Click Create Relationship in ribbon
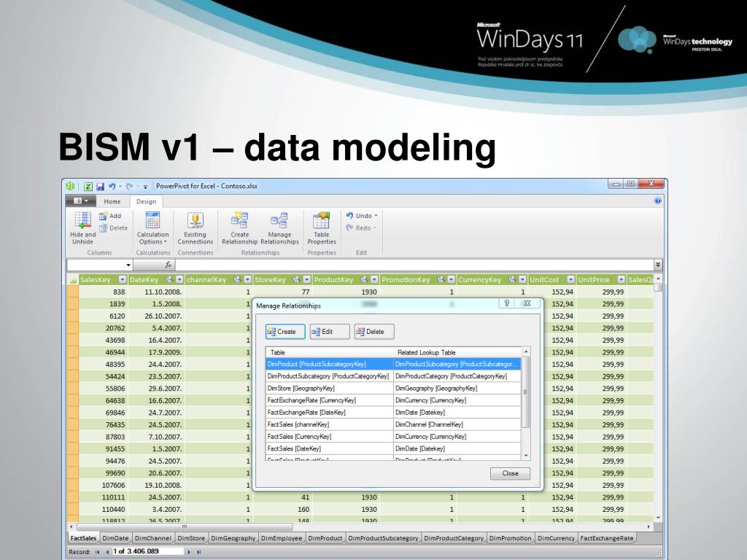Image resolution: width=747 pixels, height=560 pixels. pos(239,228)
